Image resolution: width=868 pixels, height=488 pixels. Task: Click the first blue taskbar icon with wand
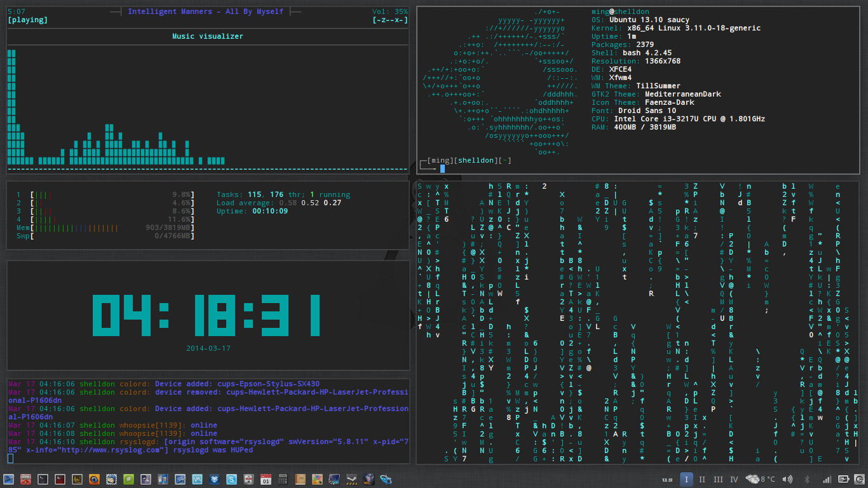pos(8,479)
